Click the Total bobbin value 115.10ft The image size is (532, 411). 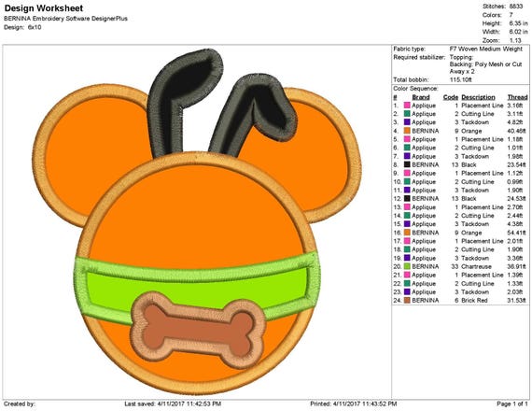pyautogui.click(x=460, y=79)
